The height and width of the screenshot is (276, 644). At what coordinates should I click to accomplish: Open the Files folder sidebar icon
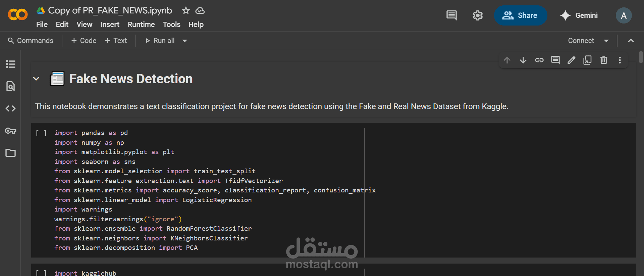tap(11, 153)
